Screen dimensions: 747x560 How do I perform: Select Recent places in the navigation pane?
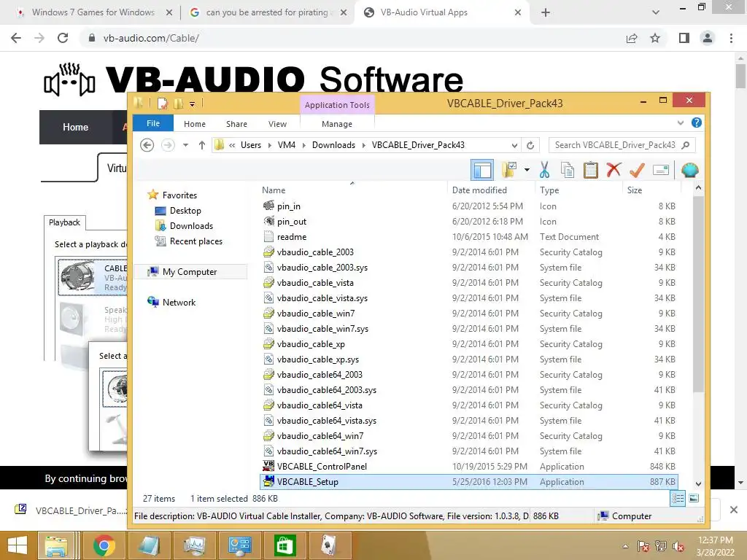pos(196,241)
